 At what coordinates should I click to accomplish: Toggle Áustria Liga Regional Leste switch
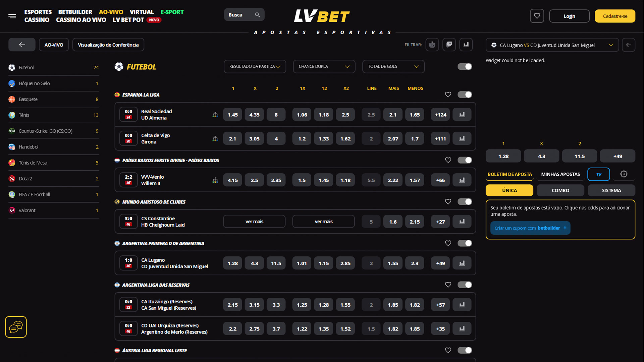click(465, 350)
